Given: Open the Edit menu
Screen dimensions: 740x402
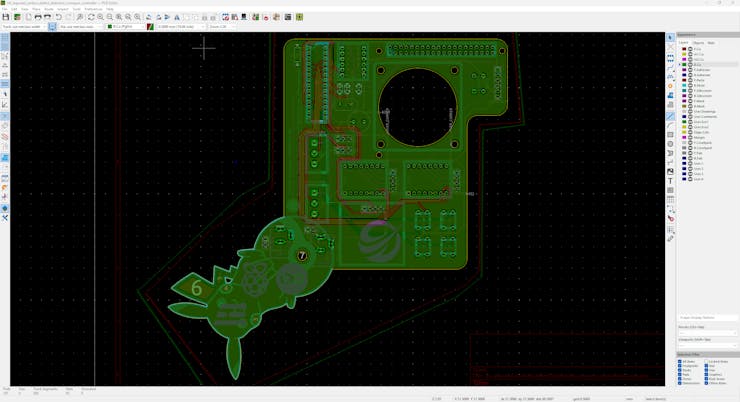Looking at the screenshot, I should [14, 9].
